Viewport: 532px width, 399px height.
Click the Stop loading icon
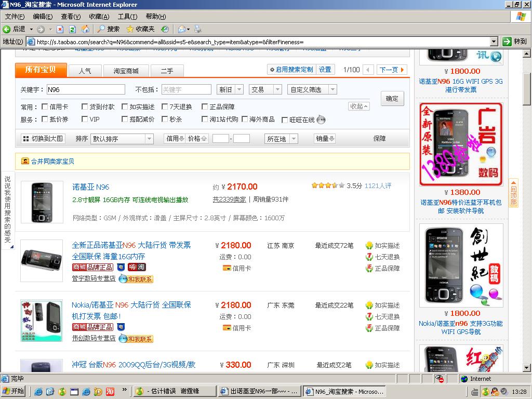[x=60, y=29]
